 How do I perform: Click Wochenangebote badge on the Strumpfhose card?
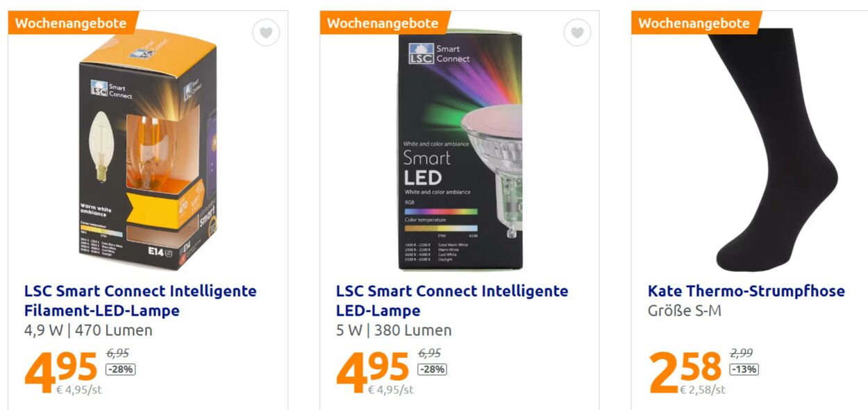pos(694,23)
